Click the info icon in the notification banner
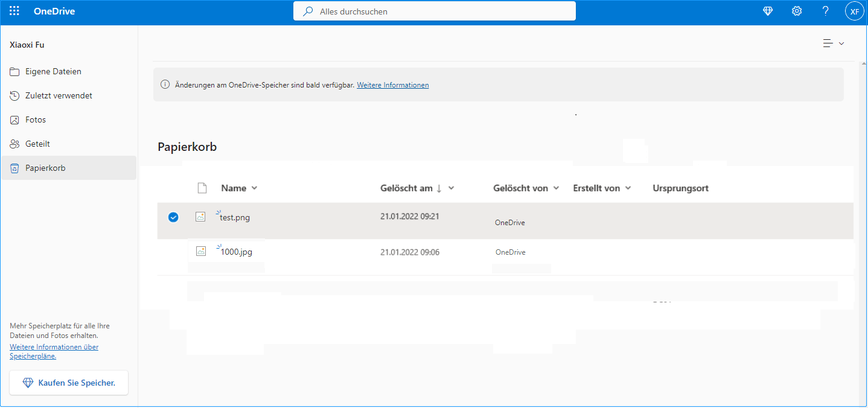 pyautogui.click(x=165, y=85)
